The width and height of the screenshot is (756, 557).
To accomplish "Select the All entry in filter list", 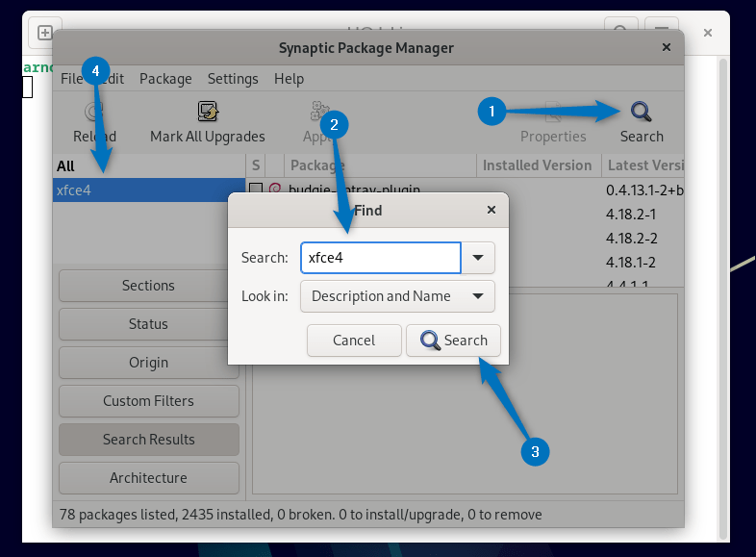I will 149,165.
